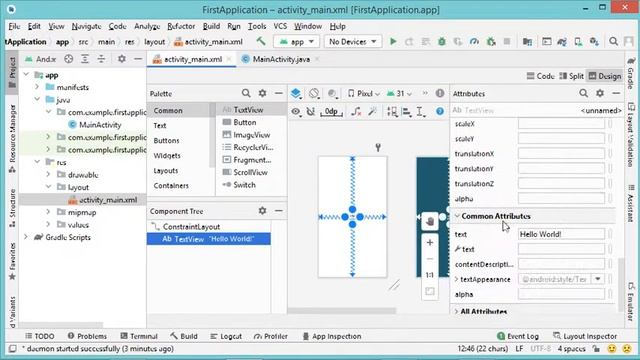
Task: Click the horizontal scrollbar under design surface
Action: [x=342, y=311]
